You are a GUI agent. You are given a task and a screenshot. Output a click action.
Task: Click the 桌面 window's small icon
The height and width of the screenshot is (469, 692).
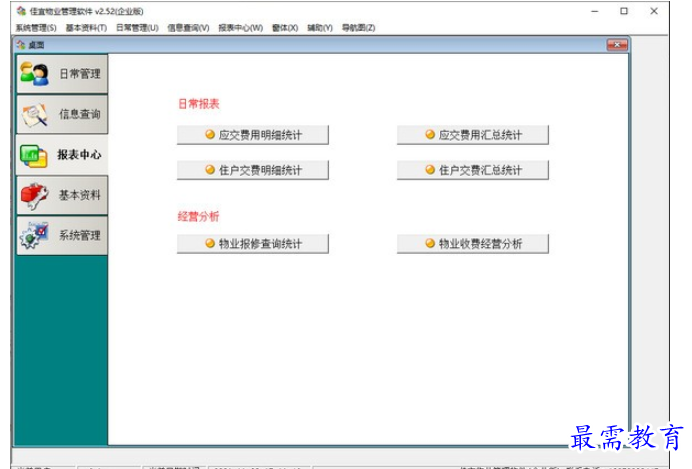(21, 45)
